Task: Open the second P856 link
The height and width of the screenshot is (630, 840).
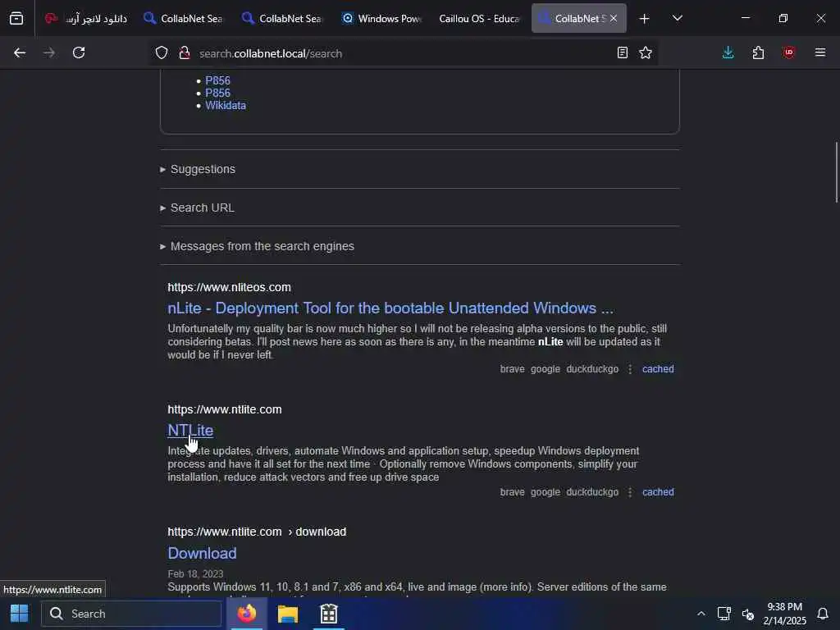Action: point(217,93)
